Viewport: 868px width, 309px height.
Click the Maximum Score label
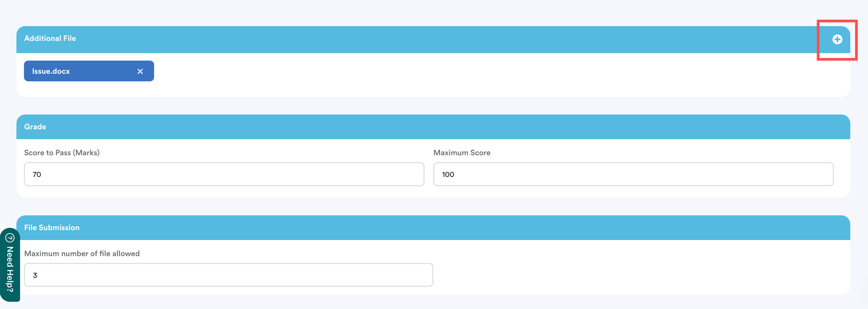[462, 153]
